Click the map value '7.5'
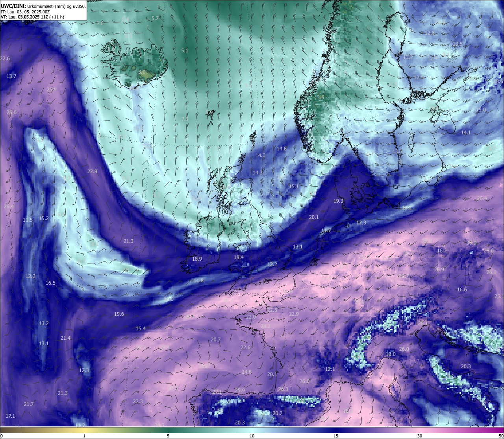504x439 pixels. click(x=185, y=119)
